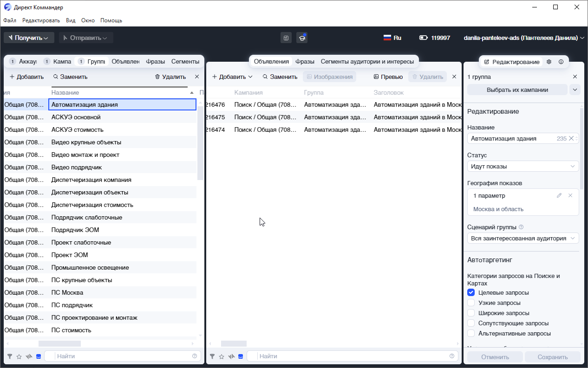Screen dimensions: 588x368
Task: Click 'Добавить' button in groups panel
Action: [26, 77]
